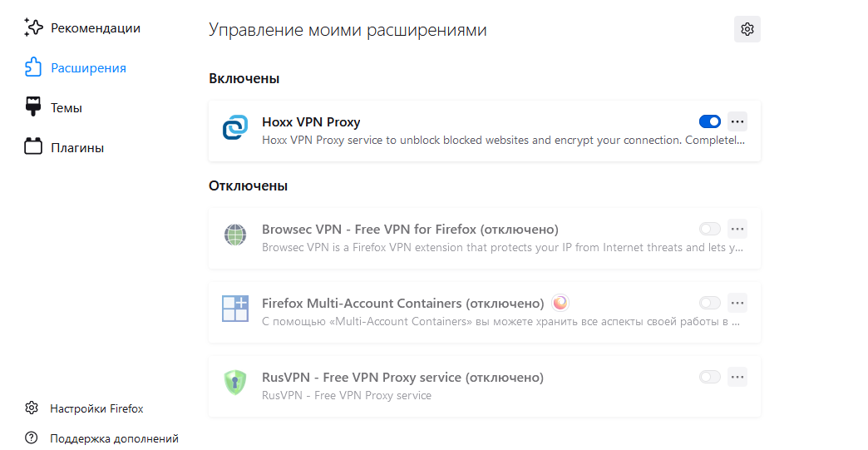Click the question mark icon beside Поддержка дополнений

tap(32, 438)
